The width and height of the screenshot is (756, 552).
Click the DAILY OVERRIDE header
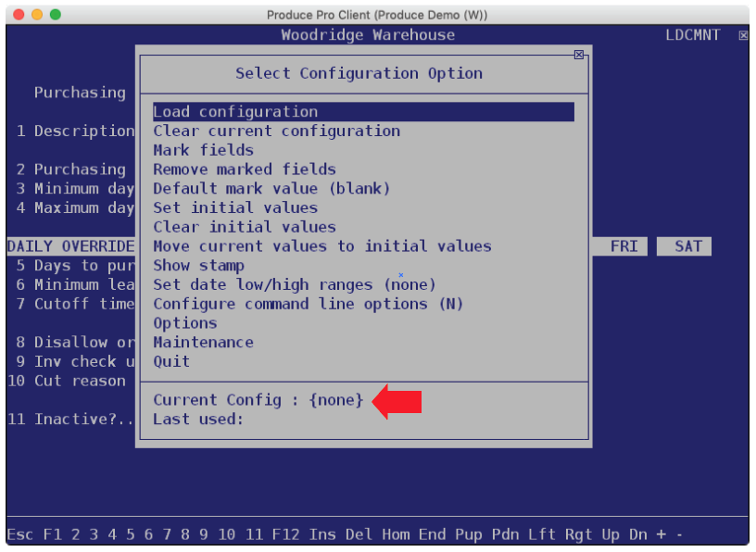(x=70, y=246)
